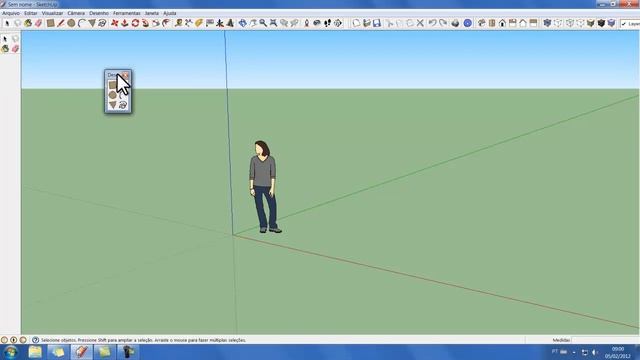
Task: Open the Janela menu
Action: tap(151, 13)
